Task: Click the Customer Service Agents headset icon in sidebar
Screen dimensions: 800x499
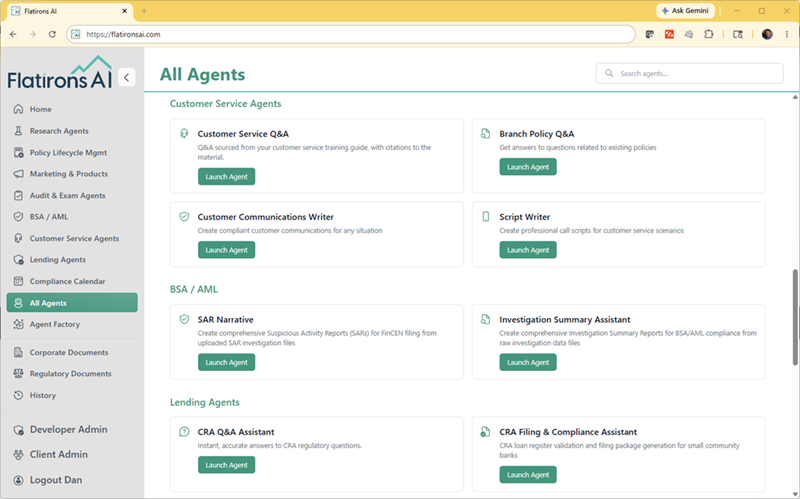Action: pyautogui.click(x=18, y=238)
